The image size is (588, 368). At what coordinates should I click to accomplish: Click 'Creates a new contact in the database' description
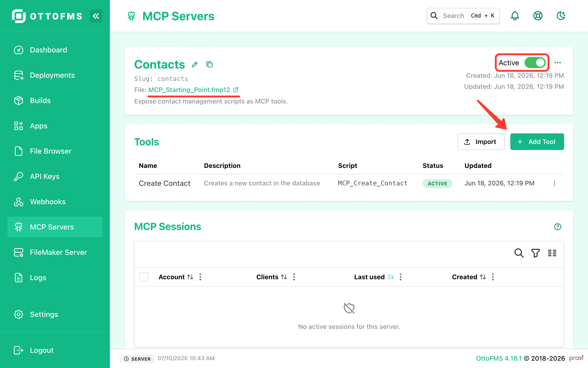[262, 183]
